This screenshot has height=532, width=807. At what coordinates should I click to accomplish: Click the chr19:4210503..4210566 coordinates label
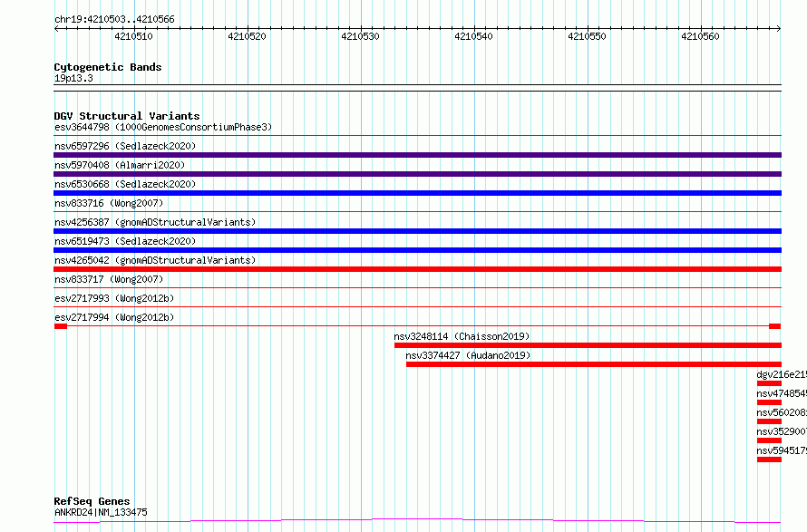point(114,19)
